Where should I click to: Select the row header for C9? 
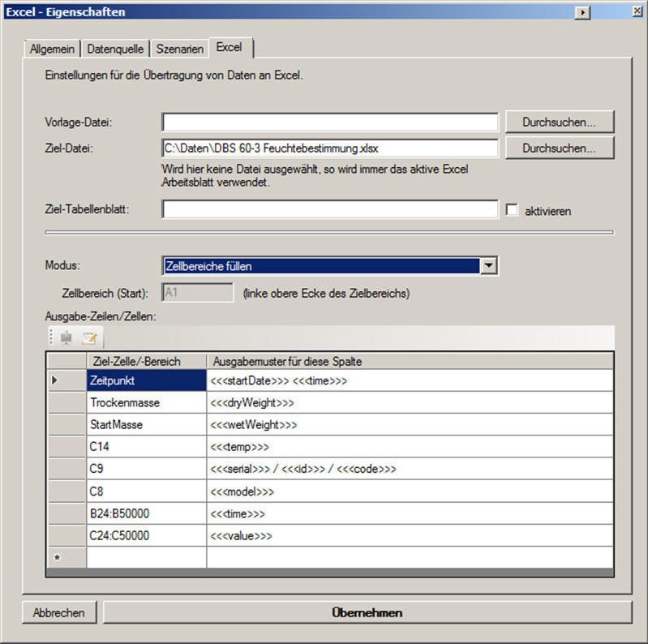(67, 469)
